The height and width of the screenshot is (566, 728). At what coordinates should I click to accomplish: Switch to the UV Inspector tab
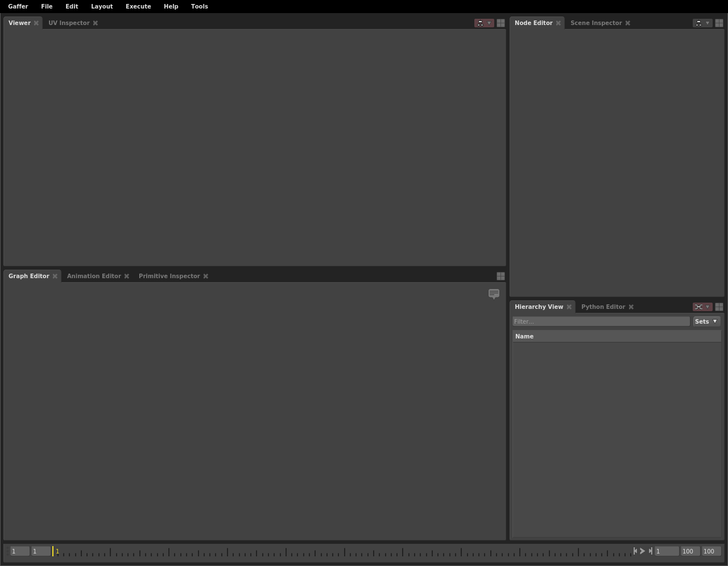click(x=69, y=23)
